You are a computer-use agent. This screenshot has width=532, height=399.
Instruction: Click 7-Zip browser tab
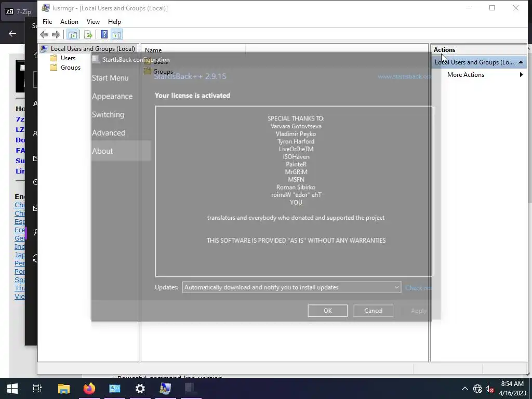pos(19,11)
